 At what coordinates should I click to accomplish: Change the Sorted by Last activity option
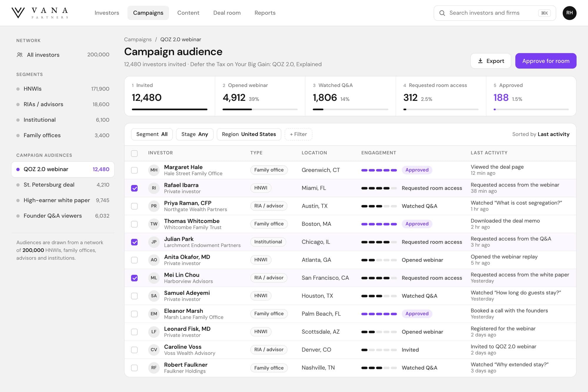(x=541, y=134)
